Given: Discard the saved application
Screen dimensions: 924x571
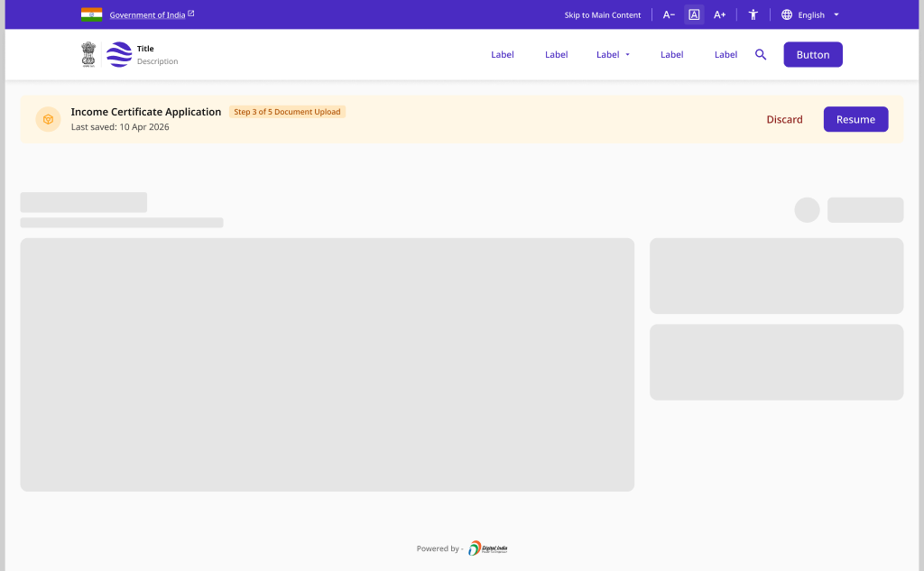Looking at the screenshot, I should 784,119.
